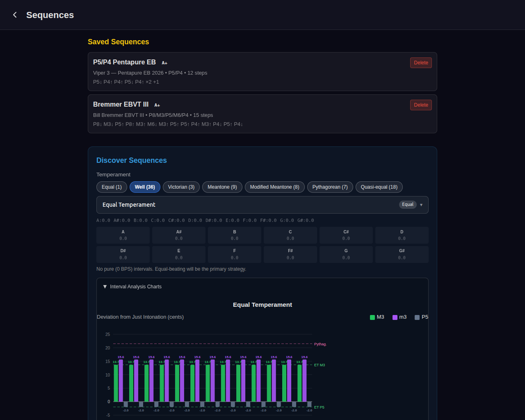Image resolution: width=525 pixels, height=420 pixels.
Task: Click the back arrow in the Sequences header
Action: point(15,15)
